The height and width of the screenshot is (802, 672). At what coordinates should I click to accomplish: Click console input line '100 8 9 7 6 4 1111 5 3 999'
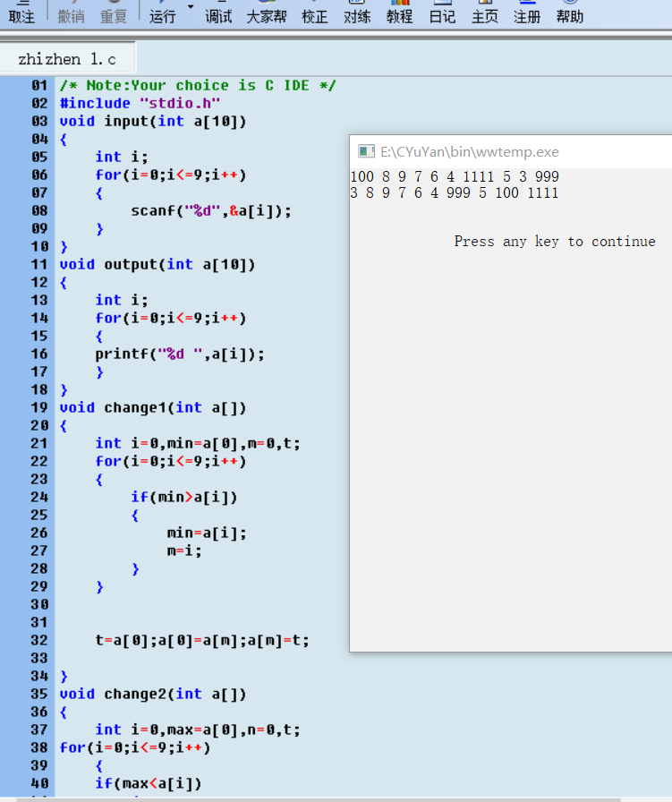455,176
